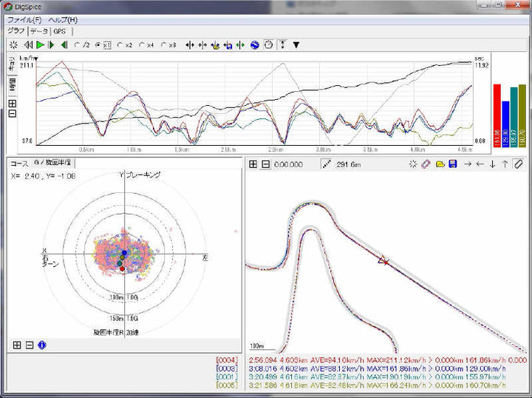Select the 時間 vertical tab beside graph
This screenshot has height=398, width=532.
[x=13, y=85]
